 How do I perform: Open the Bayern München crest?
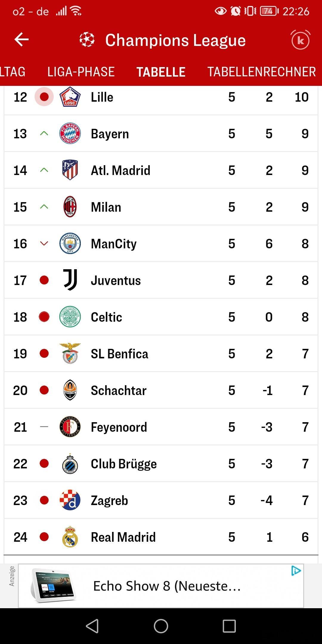(x=70, y=133)
